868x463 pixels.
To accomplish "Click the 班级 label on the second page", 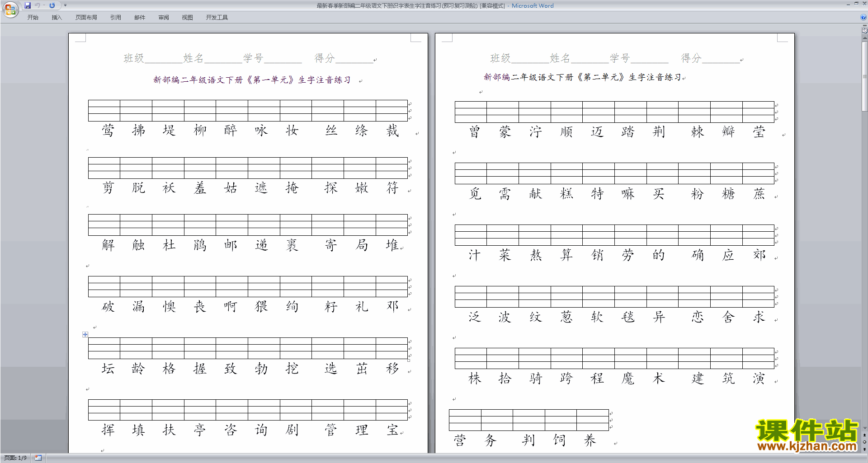I will click(x=500, y=58).
